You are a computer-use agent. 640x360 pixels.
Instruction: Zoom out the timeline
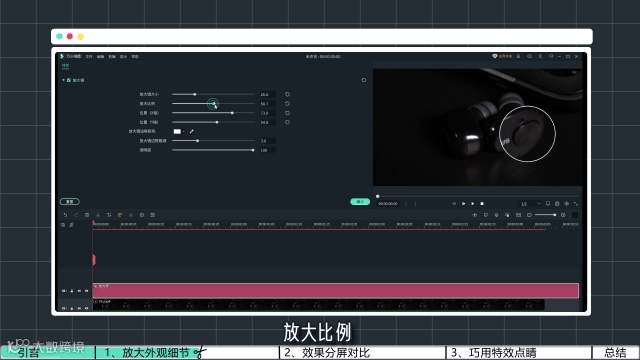click(529, 215)
